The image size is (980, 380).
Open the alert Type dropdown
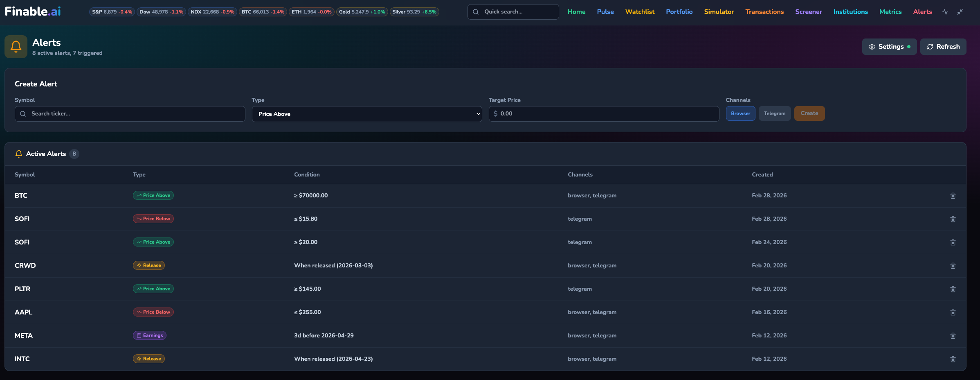pos(366,114)
